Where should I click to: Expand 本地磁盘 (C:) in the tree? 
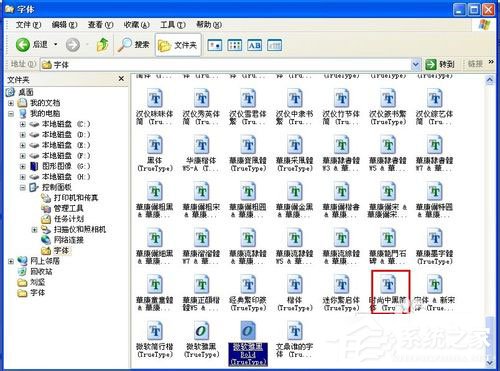(x=23, y=124)
